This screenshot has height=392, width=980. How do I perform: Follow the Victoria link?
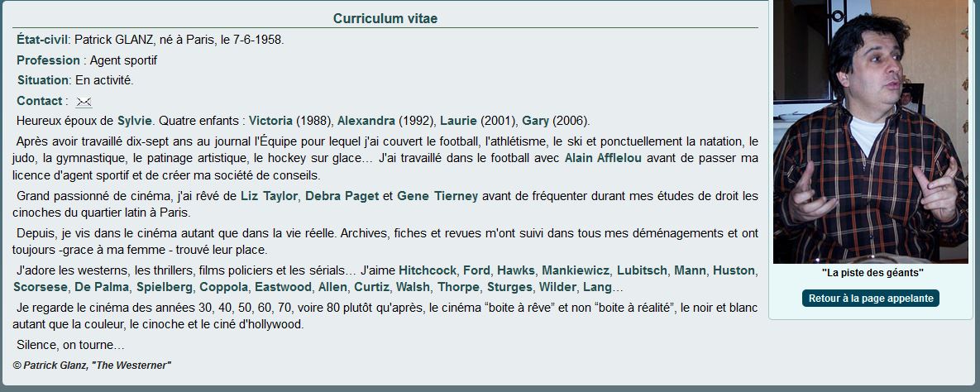[x=270, y=121]
